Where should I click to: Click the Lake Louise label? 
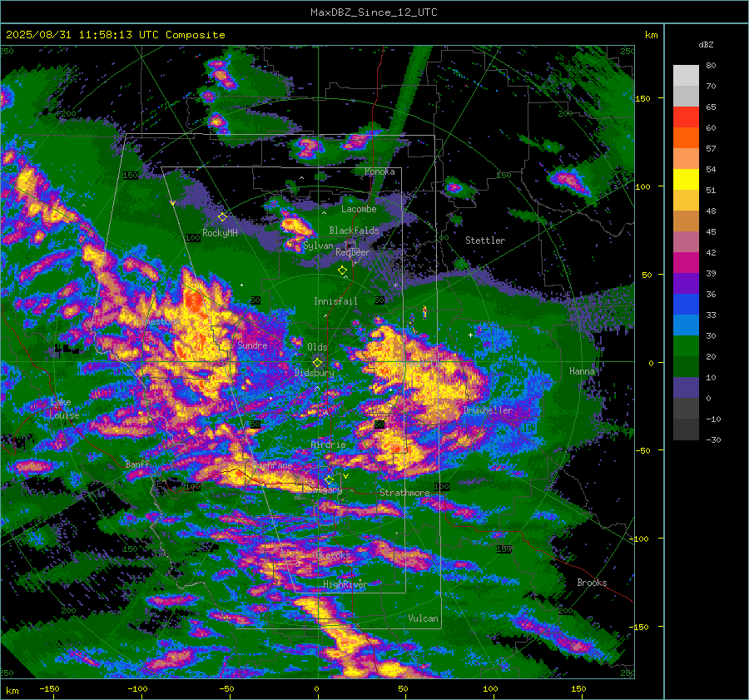[x=64, y=409]
